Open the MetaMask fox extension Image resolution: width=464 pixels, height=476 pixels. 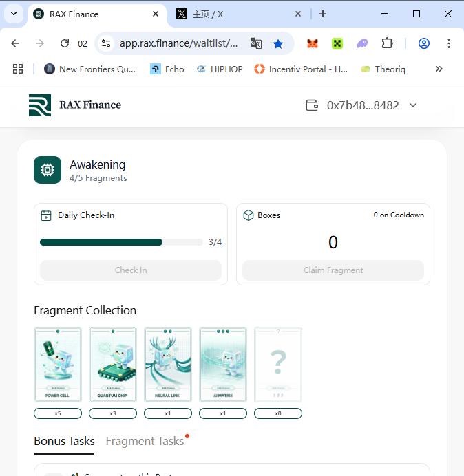tap(313, 43)
